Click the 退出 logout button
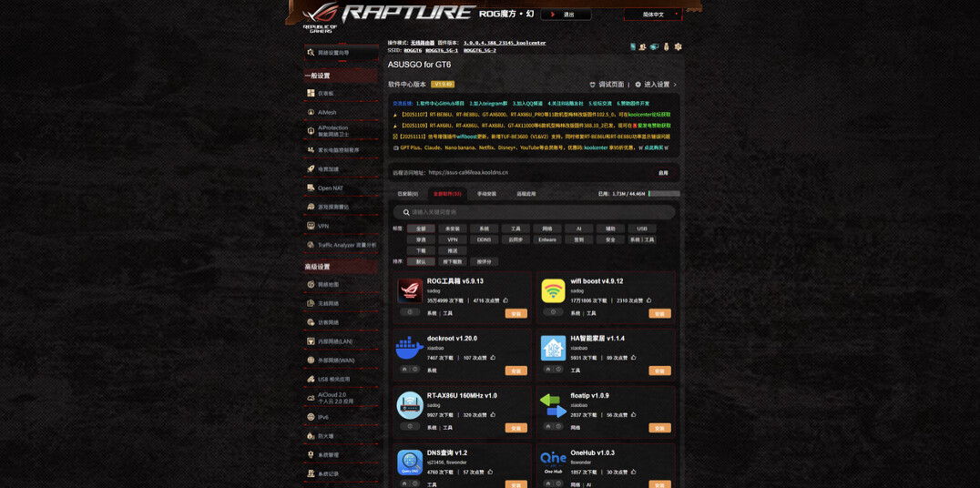Viewport: 980px width, 488px height. point(566,15)
